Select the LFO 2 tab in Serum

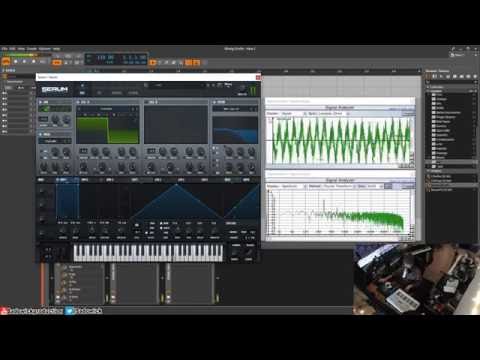pyautogui.click(x=158, y=180)
